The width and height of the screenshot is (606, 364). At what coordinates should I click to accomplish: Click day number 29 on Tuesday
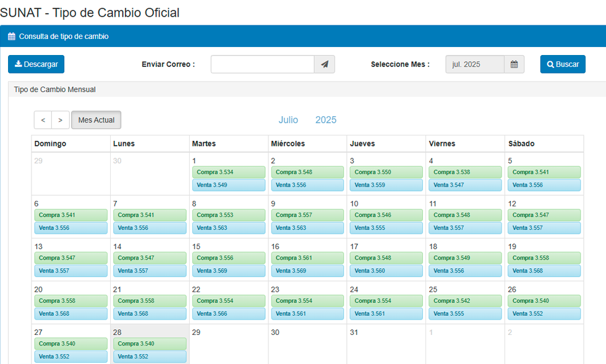[x=197, y=332]
